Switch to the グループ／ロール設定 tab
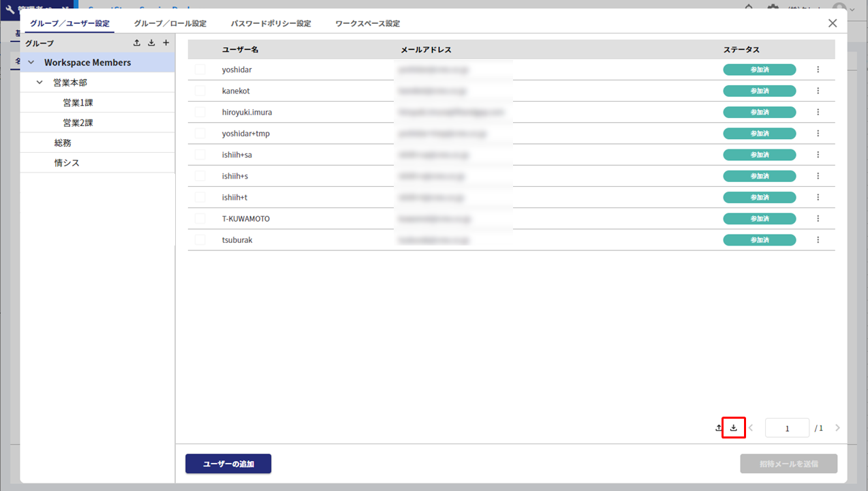 tap(170, 23)
